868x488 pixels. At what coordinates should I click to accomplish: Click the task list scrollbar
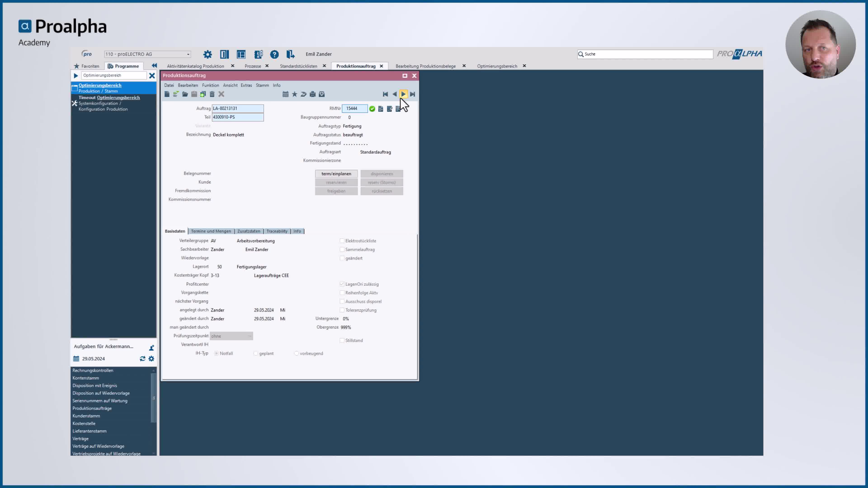coord(154,398)
